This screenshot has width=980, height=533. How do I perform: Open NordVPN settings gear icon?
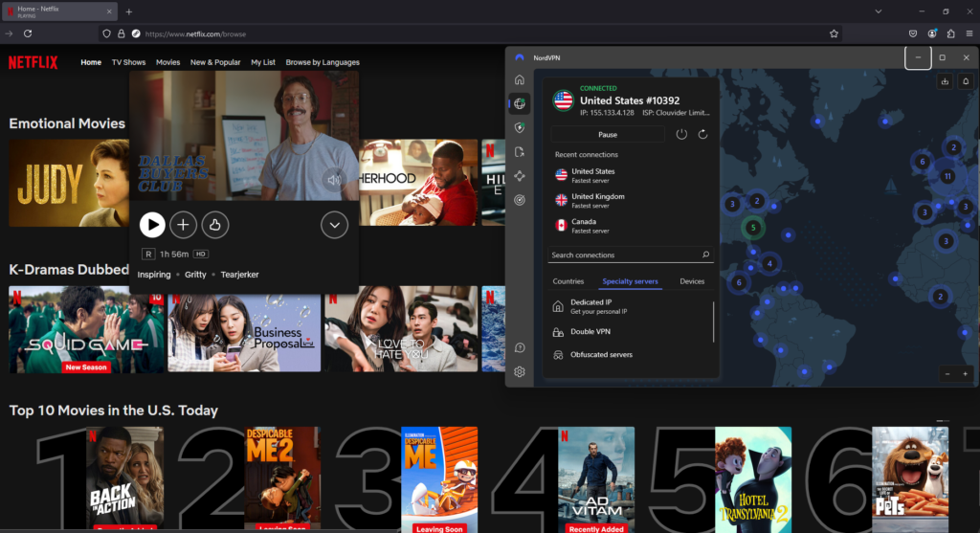[520, 372]
